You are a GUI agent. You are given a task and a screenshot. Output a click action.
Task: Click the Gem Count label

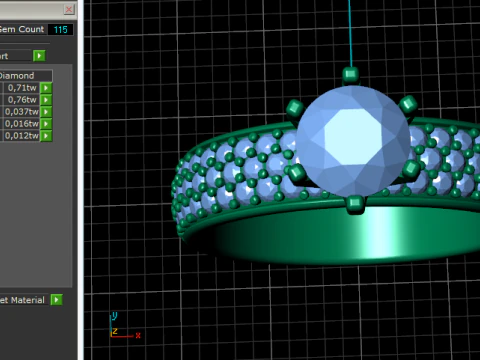tap(22, 29)
